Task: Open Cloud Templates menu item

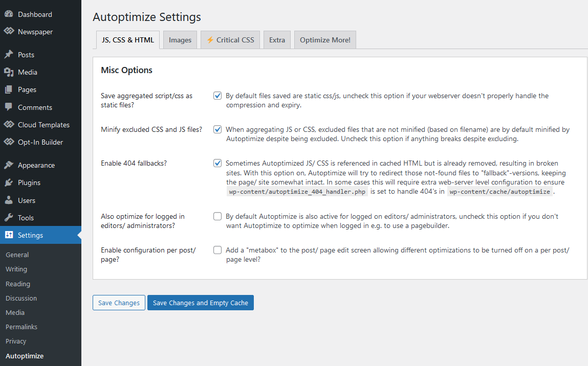Action: pos(40,125)
